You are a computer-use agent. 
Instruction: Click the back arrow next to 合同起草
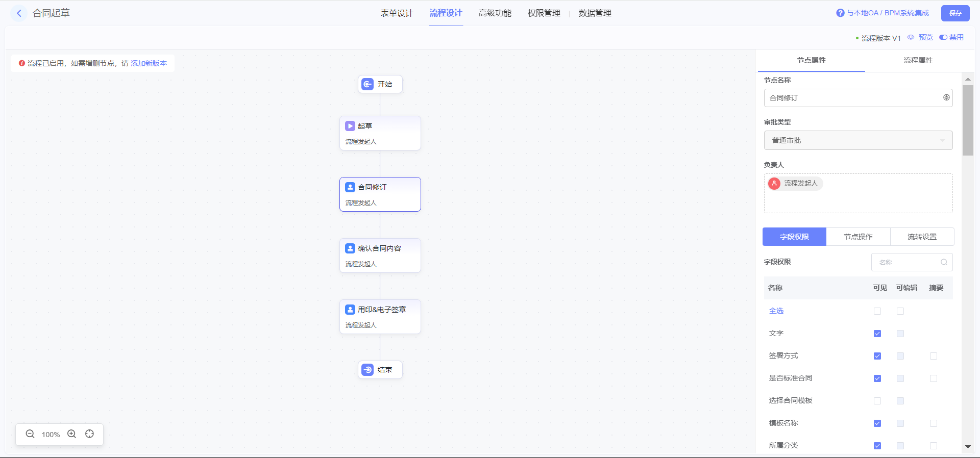pos(19,13)
